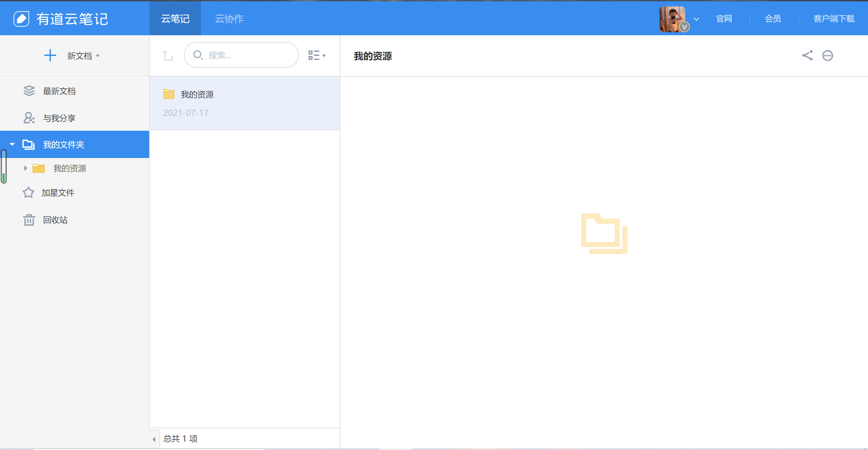868x450 pixels.
Task: Collapse the 我的文件夹 tree arrow
Action: [x=12, y=144]
